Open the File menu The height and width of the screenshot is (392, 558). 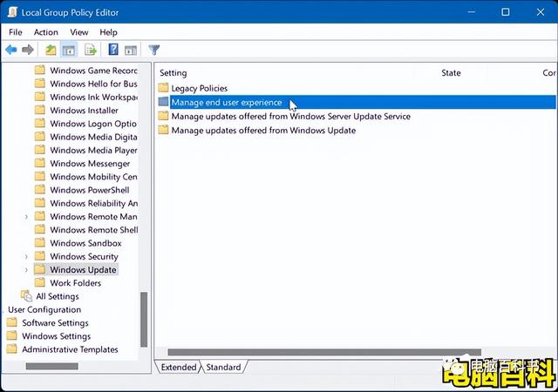[16, 32]
